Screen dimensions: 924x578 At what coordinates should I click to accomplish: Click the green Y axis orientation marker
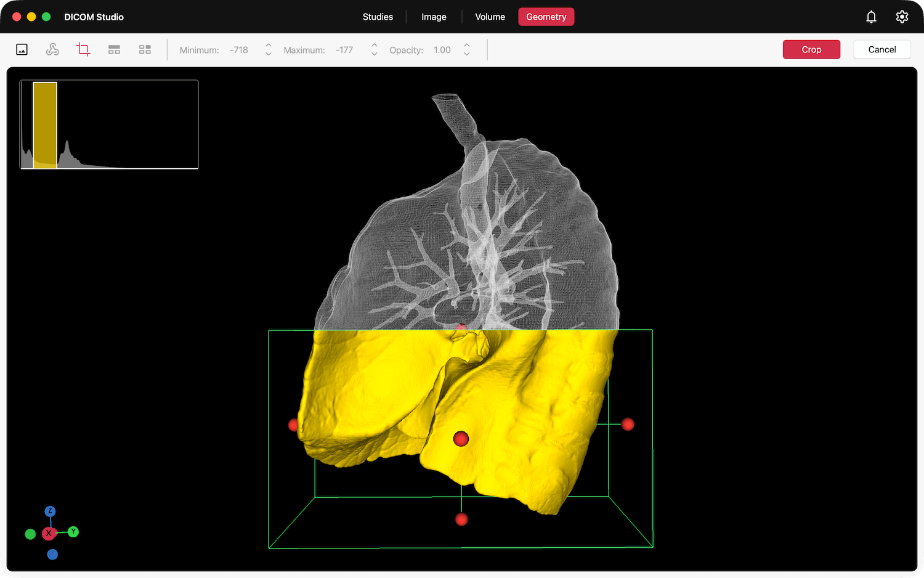pos(73,531)
